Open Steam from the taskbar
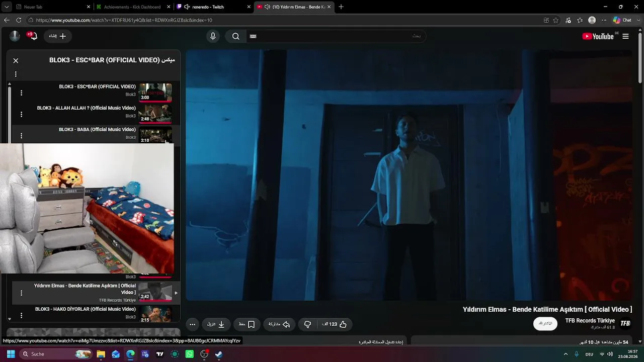This screenshot has width=644, height=362. [x=219, y=354]
